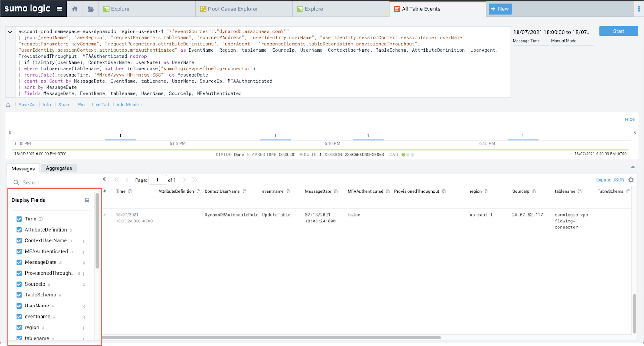
Task: Open the Manual Mode dropdown
Action: tap(572, 41)
